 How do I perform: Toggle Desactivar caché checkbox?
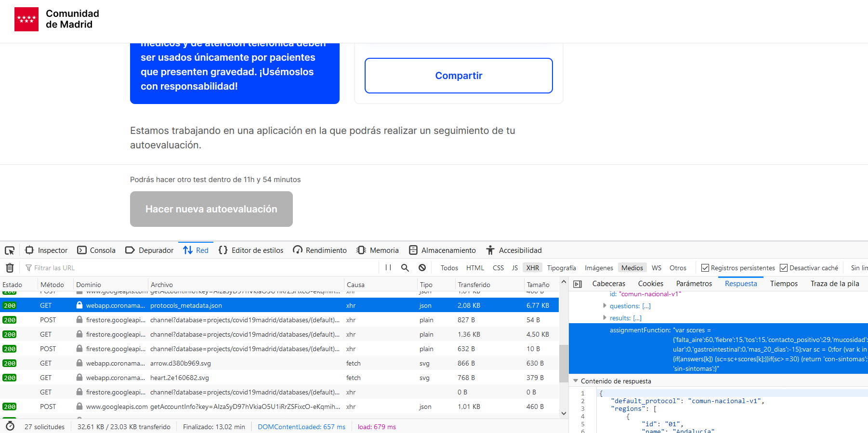click(x=784, y=268)
